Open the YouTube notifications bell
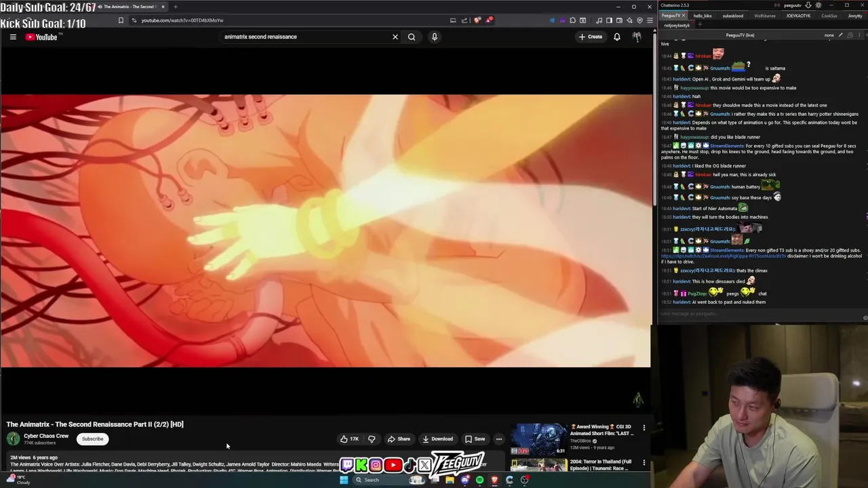 coord(617,37)
